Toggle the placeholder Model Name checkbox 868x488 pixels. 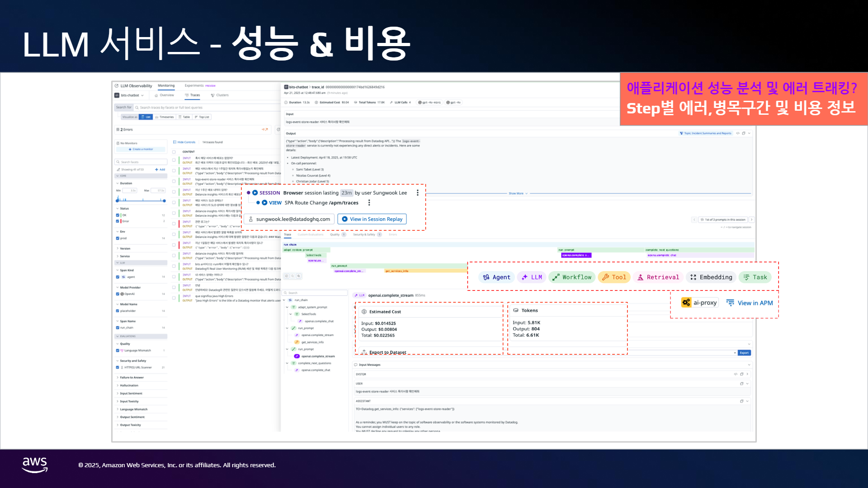click(118, 311)
